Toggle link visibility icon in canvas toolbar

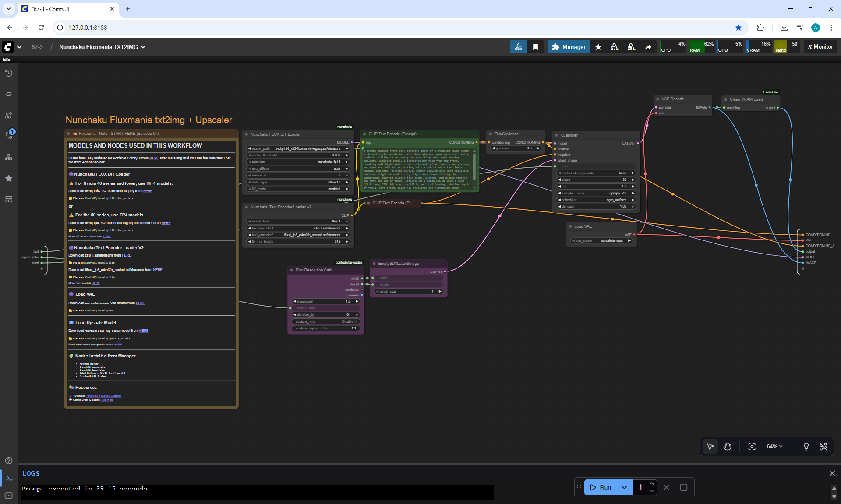click(823, 447)
